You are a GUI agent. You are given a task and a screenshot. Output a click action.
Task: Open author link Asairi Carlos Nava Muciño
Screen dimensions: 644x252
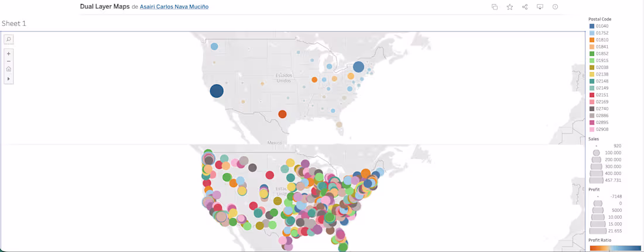(x=174, y=7)
